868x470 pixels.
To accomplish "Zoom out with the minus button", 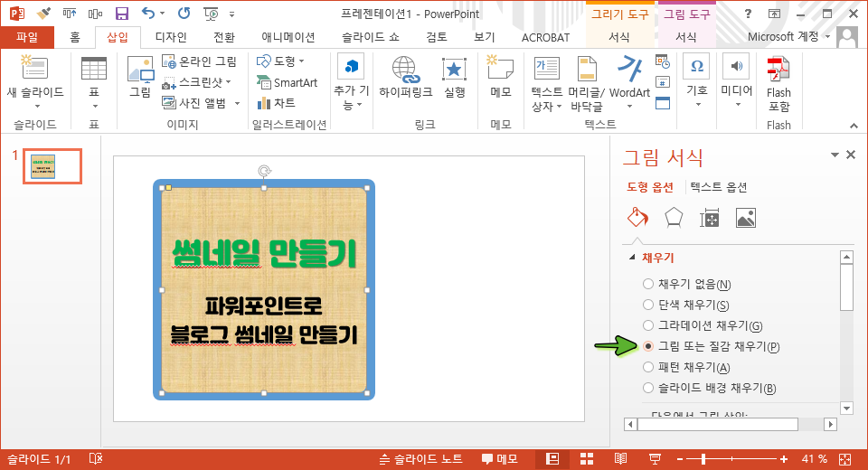I will pos(680,459).
